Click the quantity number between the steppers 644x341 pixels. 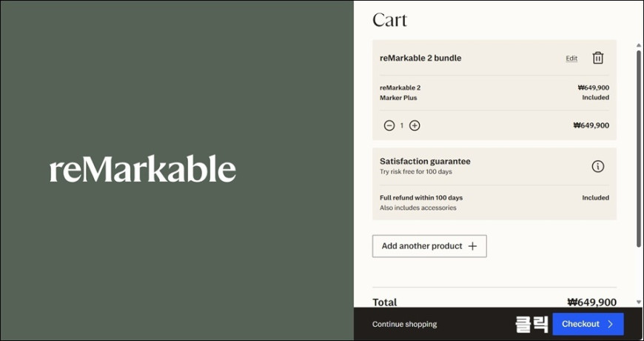(402, 125)
